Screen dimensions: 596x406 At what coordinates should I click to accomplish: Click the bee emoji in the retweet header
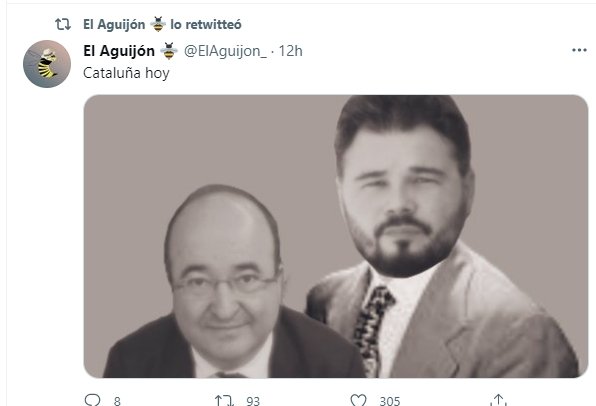[158, 24]
